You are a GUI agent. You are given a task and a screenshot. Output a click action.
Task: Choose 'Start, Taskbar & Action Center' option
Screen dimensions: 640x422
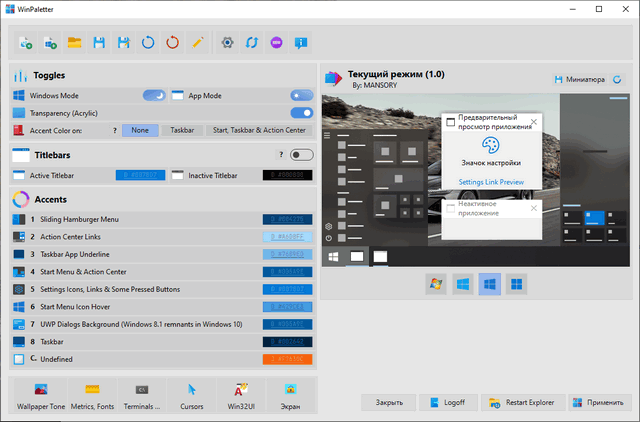tap(260, 130)
